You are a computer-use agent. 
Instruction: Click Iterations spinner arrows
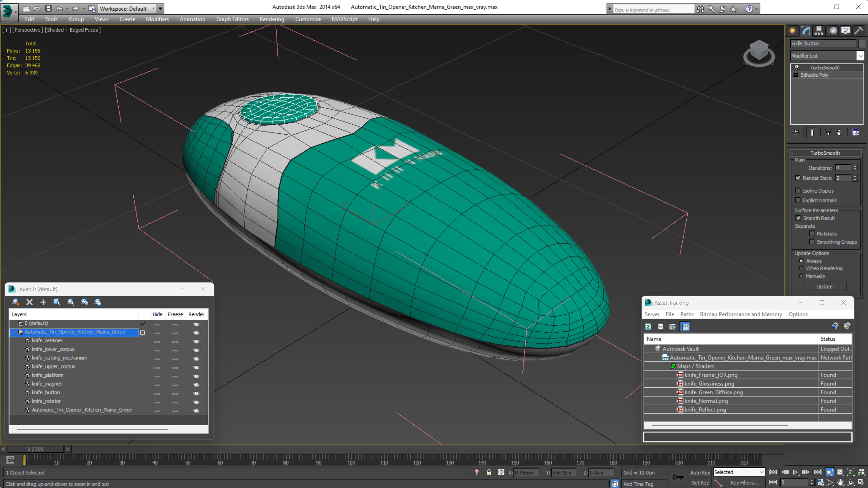click(855, 168)
